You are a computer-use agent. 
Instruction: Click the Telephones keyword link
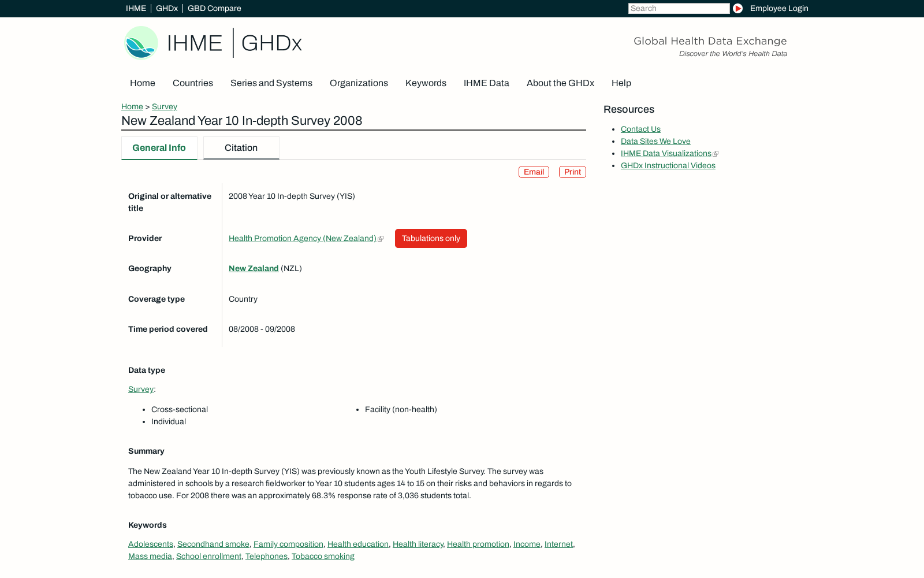pos(266,556)
